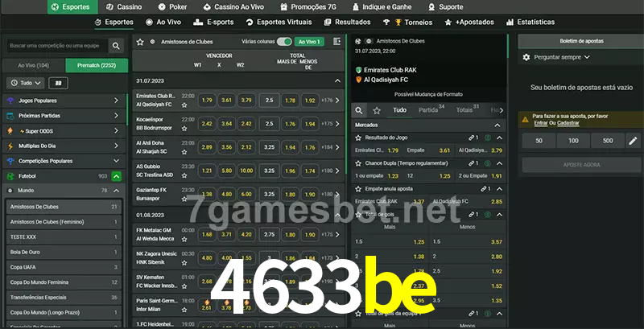Switch to the E-sports tab

pyautogui.click(x=213, y=23)
